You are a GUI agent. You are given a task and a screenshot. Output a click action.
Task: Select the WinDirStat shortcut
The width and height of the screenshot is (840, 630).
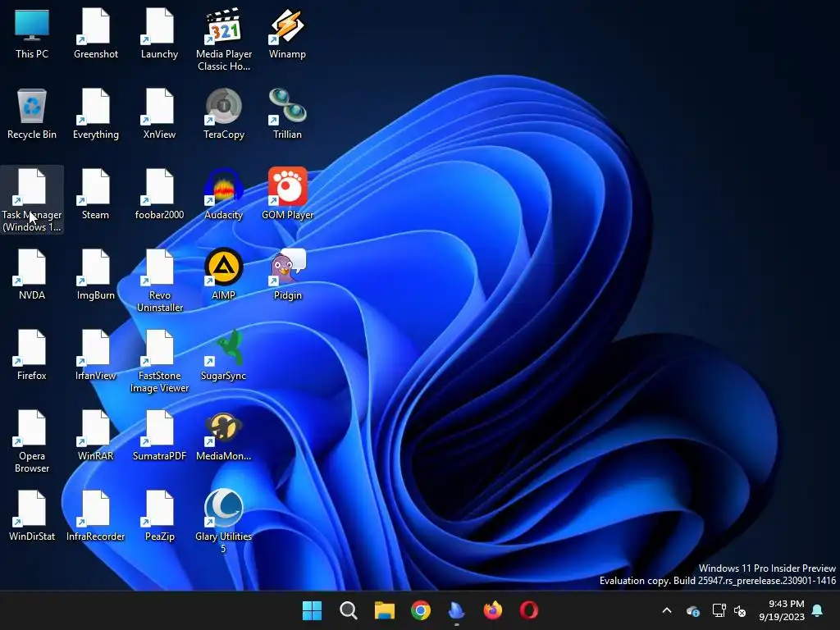[32, 515]
